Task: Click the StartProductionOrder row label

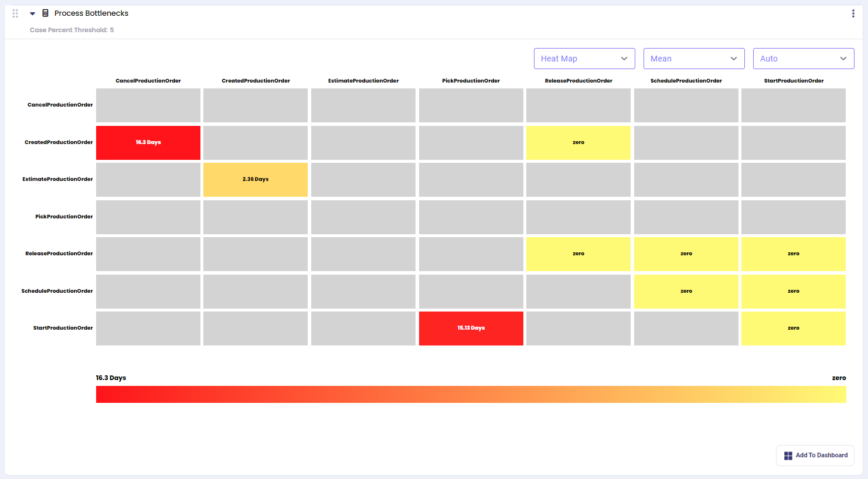Action: coord(63,328)
